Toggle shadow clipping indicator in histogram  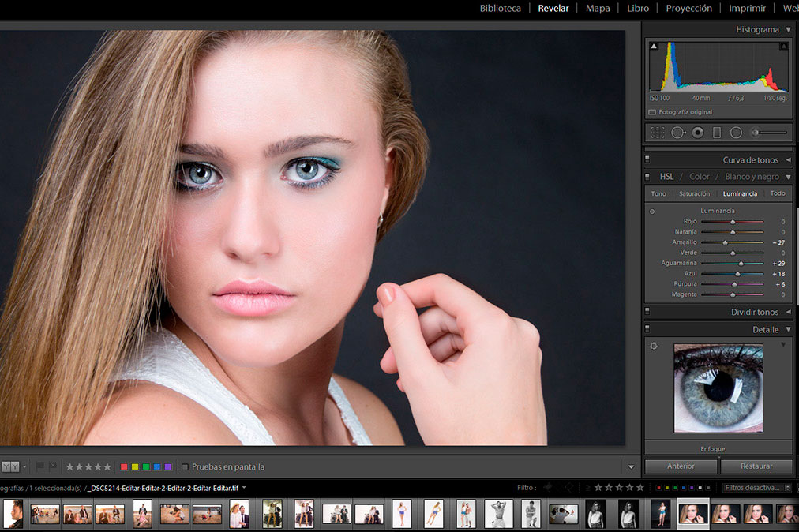tap(654, 47)
